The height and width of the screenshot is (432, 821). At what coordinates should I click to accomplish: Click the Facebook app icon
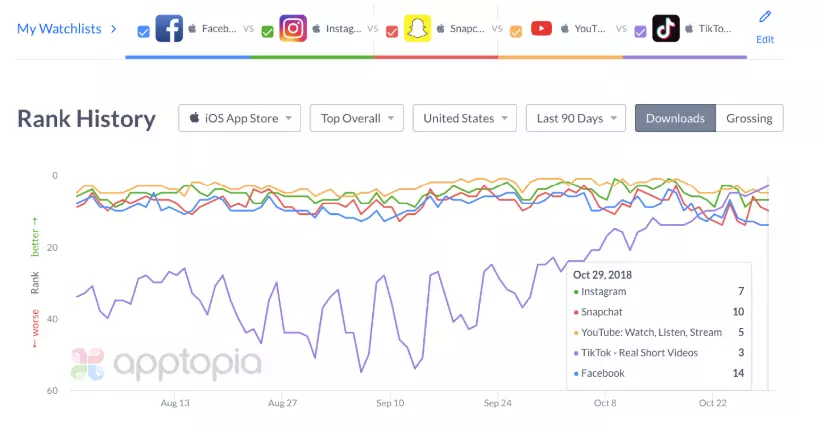pos(169,29)
